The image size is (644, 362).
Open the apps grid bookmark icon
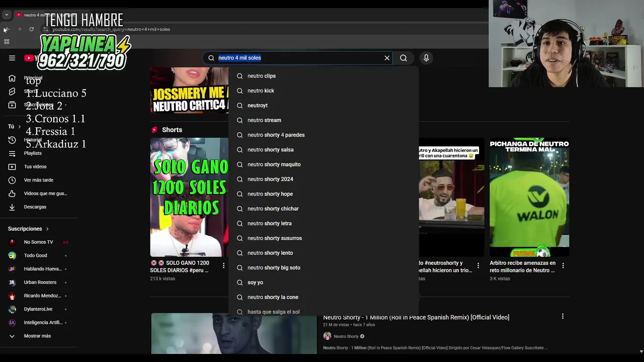point(7,42)
